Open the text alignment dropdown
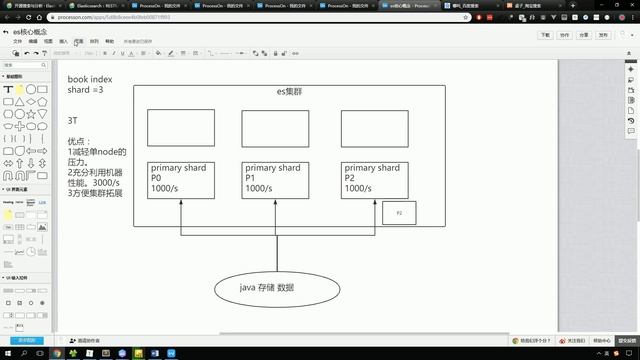 (144, 53)
